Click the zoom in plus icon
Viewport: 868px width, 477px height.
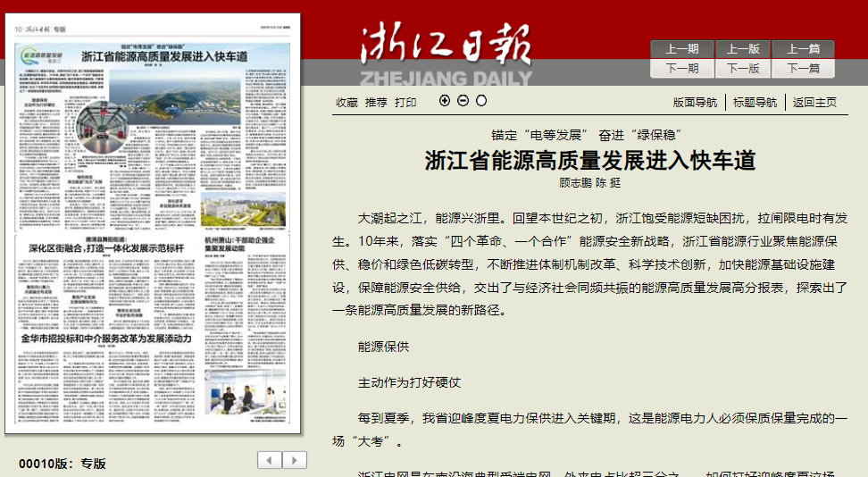[x=445, y=101]
